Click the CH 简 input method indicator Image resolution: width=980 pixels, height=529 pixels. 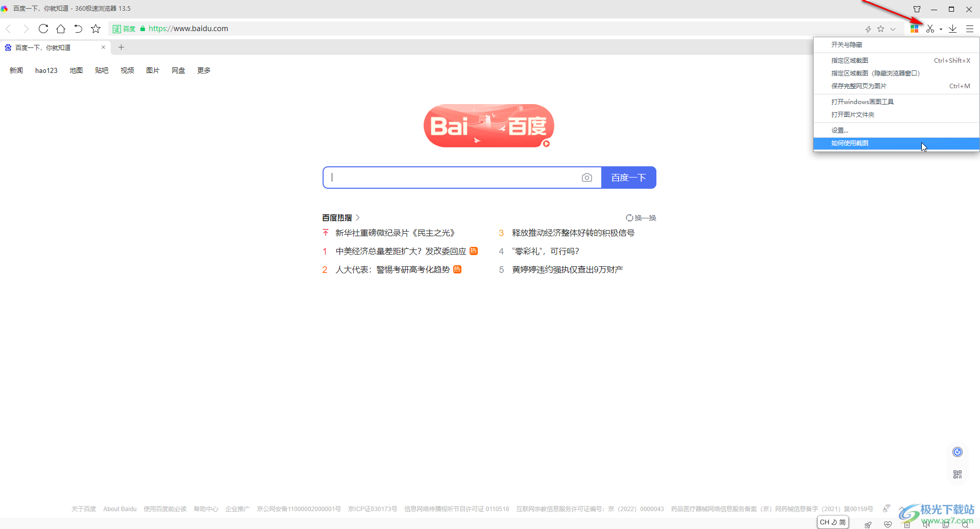(x=833, y=522)
